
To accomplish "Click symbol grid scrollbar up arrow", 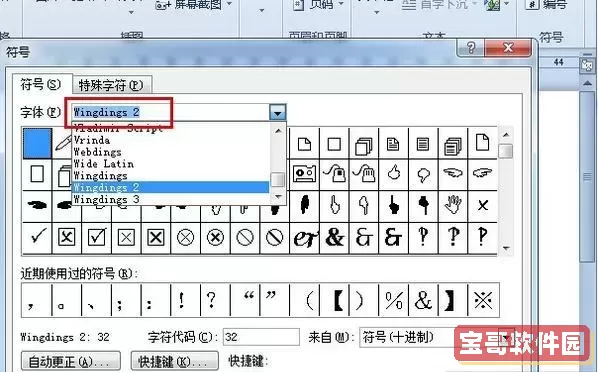I will pyautogui.click(x=506, y=135).
